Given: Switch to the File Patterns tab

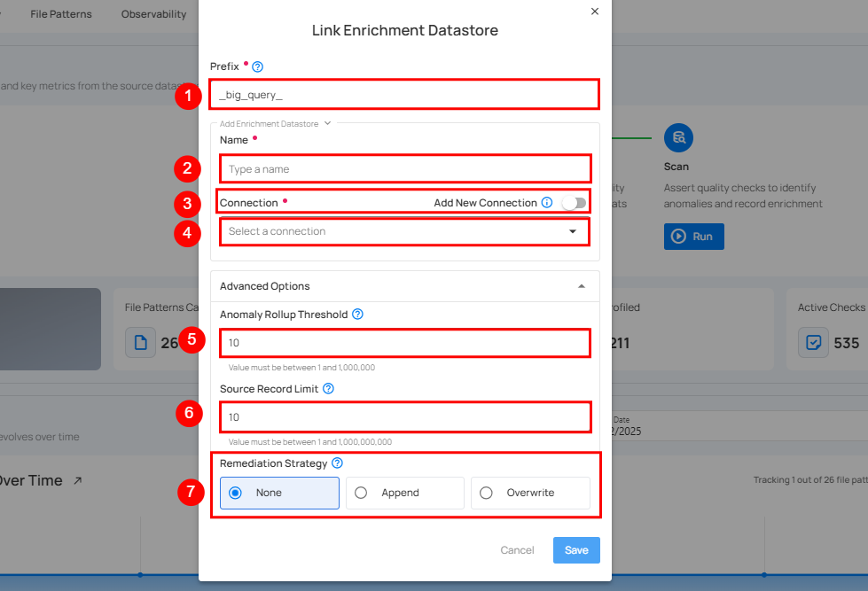Looking at the screenshot, I should [x=61, y=14].
